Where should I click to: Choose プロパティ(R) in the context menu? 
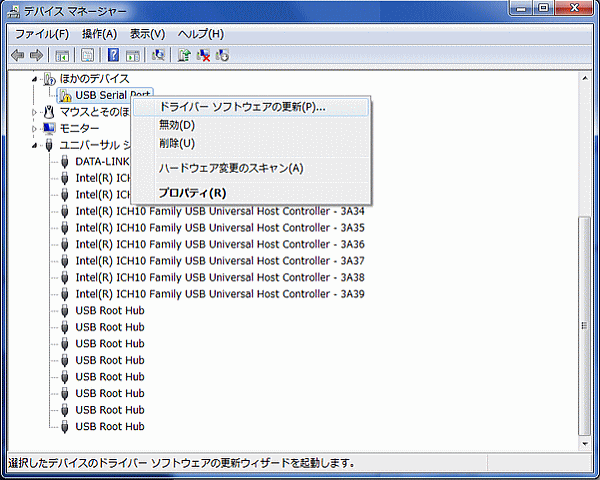click(251, 193)
